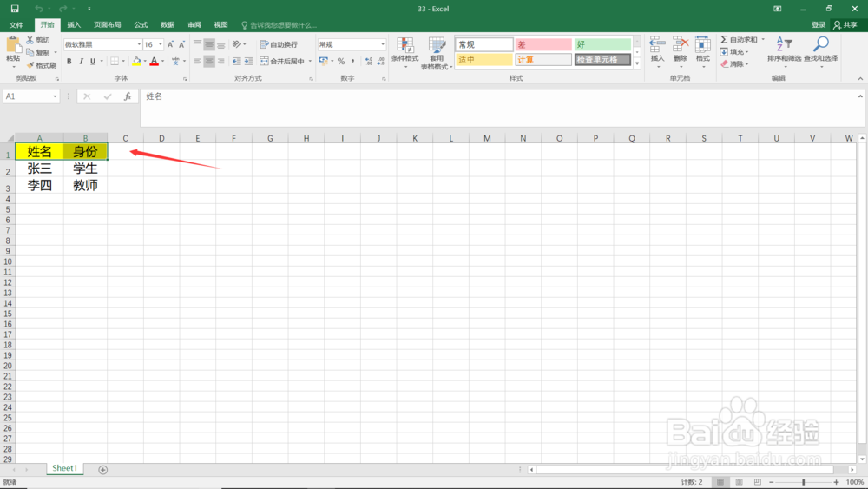Viewport: 868px width, 489px height.
Task: Click the Decrease Indent icon
Action: pyautogui.click(x=236, y=61)
